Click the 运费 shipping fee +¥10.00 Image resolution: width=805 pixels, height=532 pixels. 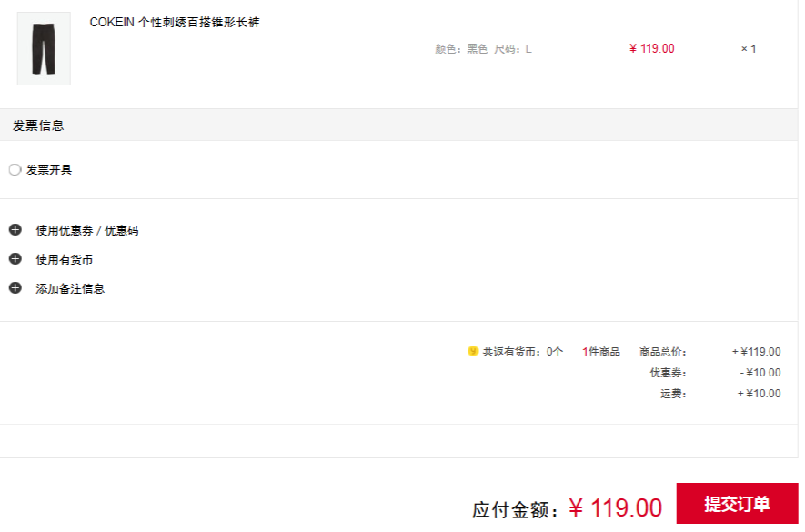[x=760, y=394]
